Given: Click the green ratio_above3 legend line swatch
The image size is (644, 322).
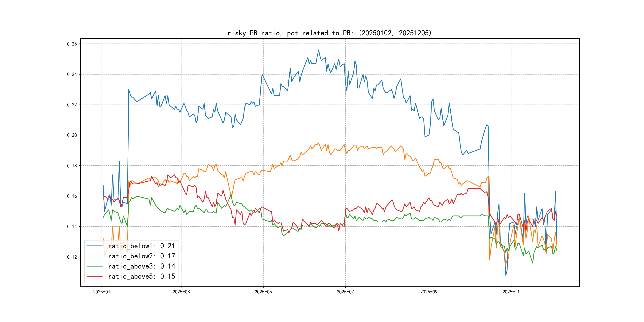Looking at the screenshot, I should pos(94,266).
